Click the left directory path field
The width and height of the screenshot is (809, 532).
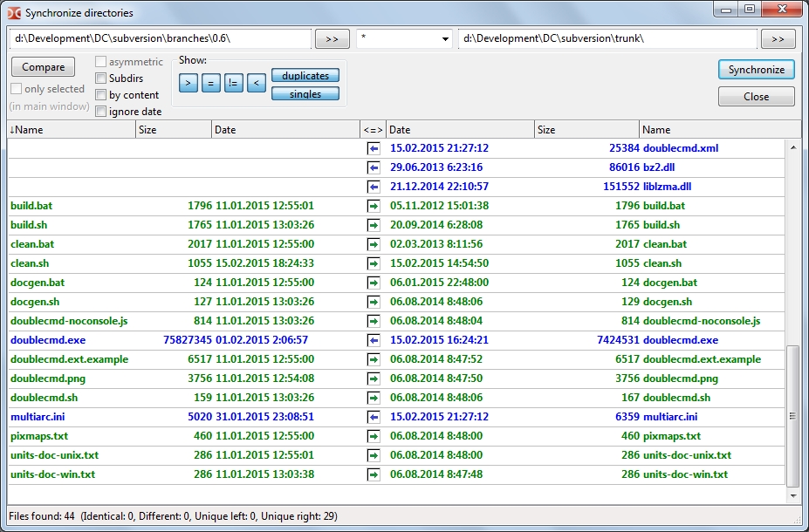pos(161,39)
